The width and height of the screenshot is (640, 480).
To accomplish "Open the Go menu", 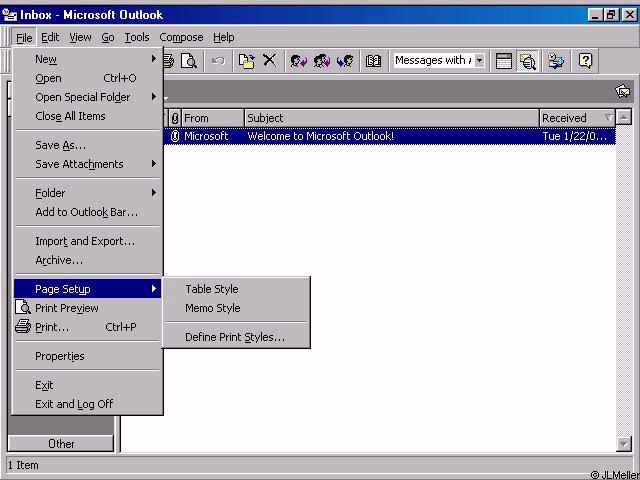I will pyautogui.click(x=108, y=38).
